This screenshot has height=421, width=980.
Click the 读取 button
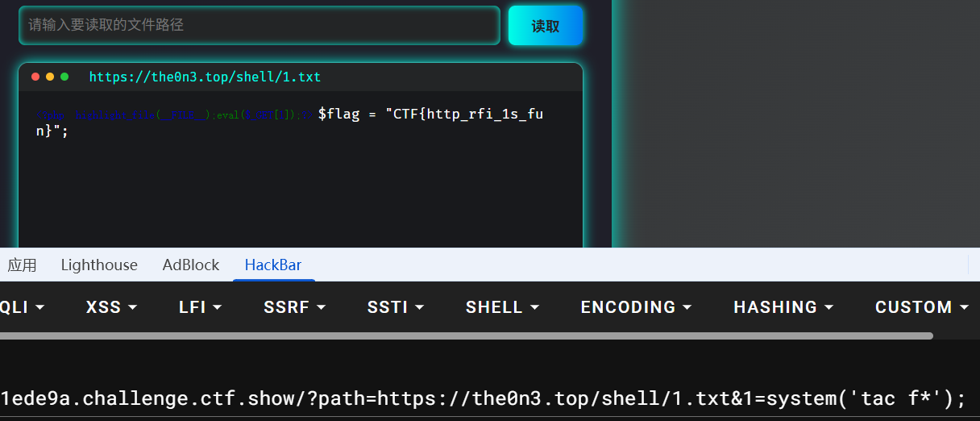[x=546, y=26]
